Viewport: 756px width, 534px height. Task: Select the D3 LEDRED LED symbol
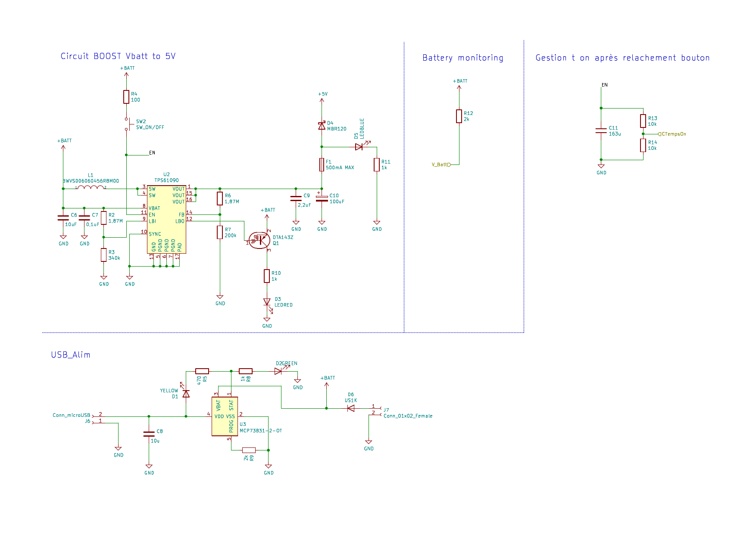267,302
